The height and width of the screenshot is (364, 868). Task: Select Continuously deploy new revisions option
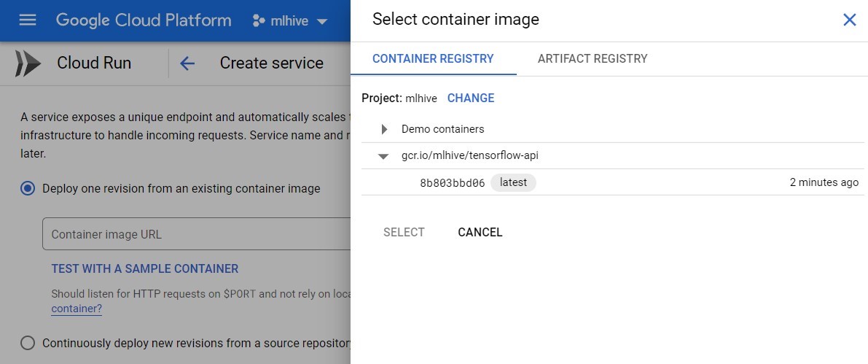coord(28,343)
